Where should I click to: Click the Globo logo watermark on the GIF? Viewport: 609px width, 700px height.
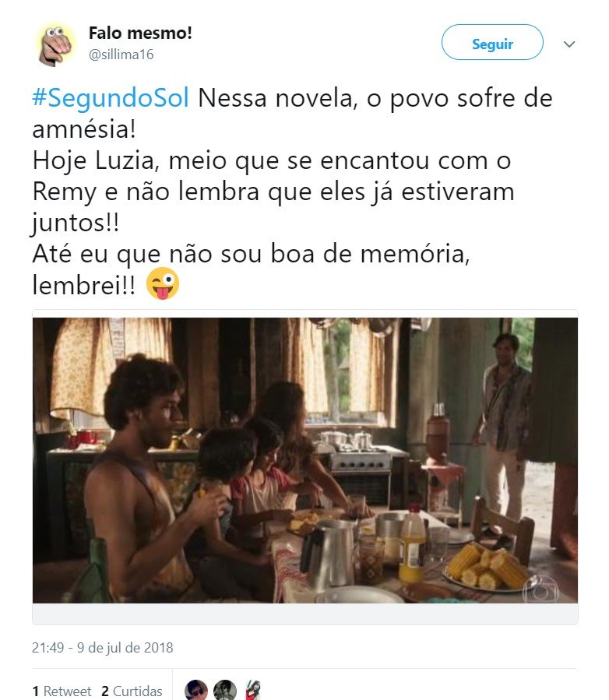[x=540, y=589]
